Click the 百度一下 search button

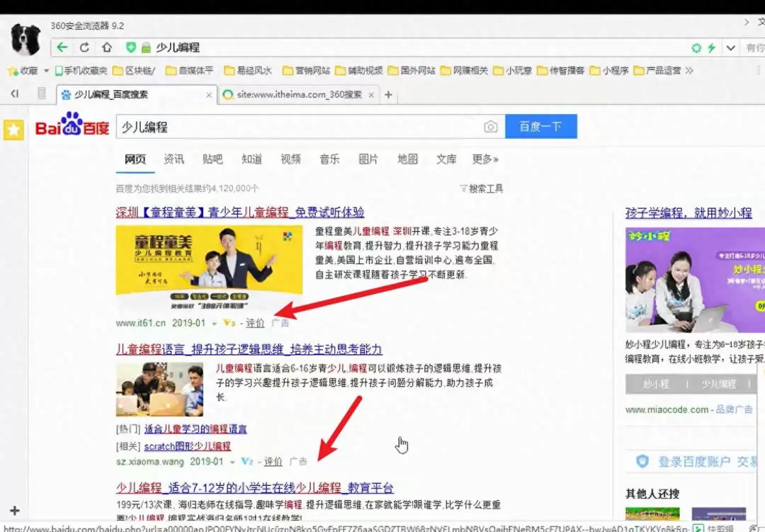[x=541, y=126]
